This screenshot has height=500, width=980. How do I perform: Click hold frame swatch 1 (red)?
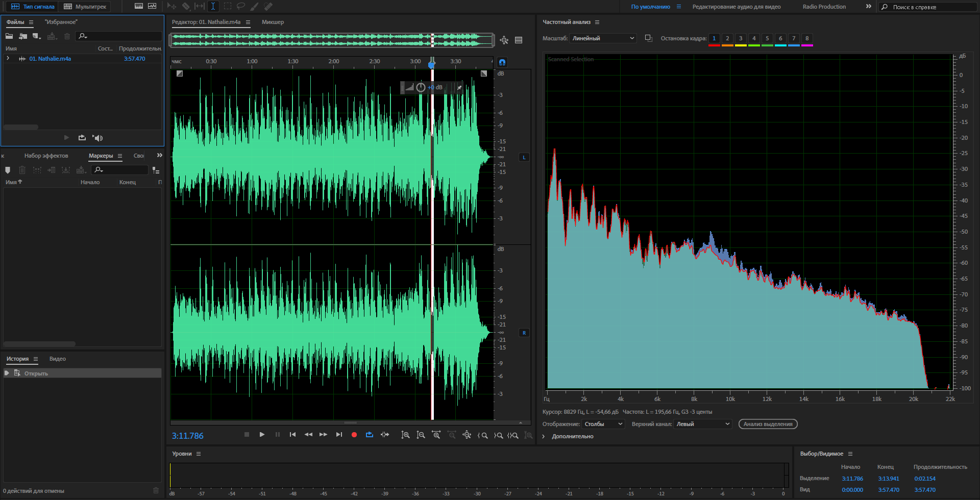coord(714,39)
